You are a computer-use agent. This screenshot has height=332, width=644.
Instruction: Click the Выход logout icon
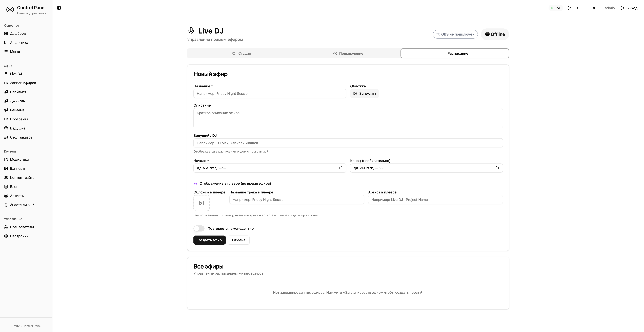click(622, 8)
